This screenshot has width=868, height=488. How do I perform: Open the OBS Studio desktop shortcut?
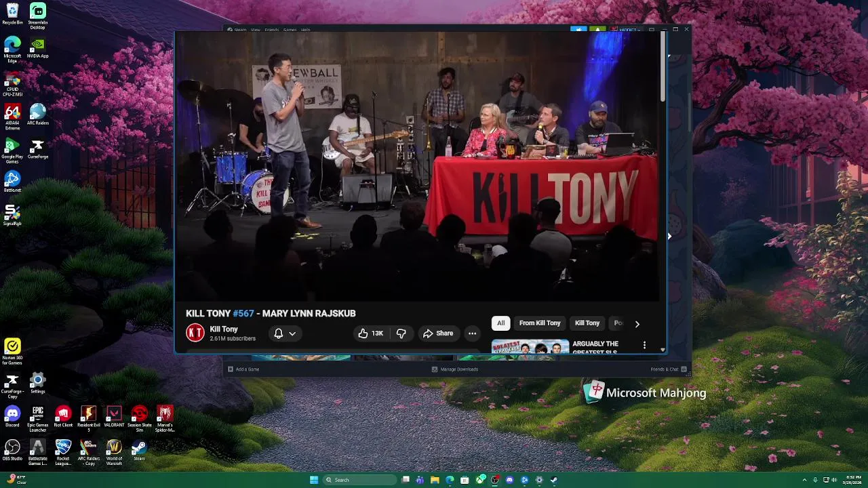(x=12, y=450)
